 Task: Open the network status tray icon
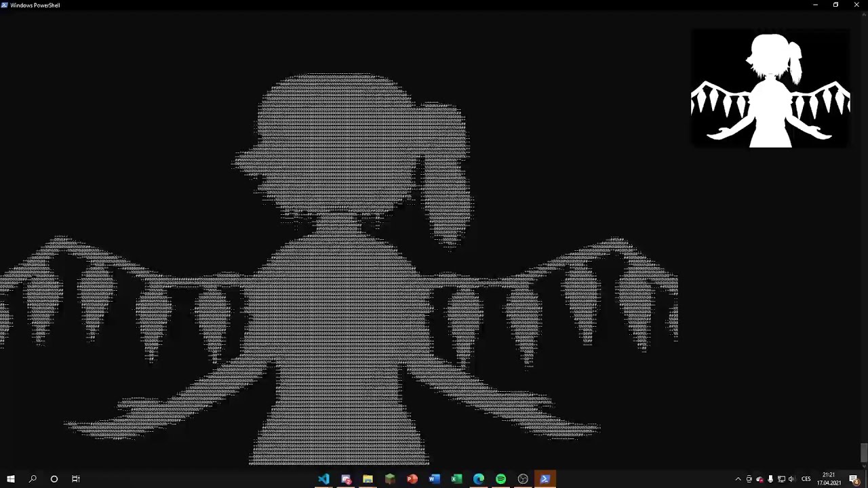[781, 479]
